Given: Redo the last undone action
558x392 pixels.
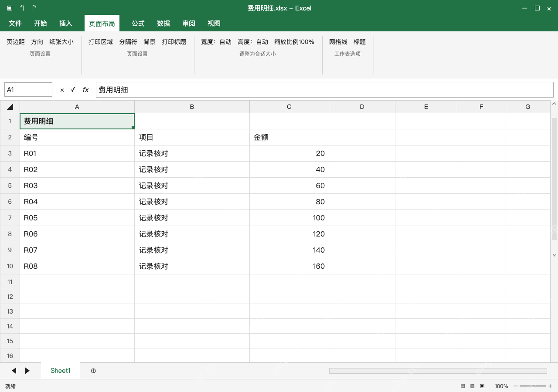Looking at the screenshot, I should [34, 8].
